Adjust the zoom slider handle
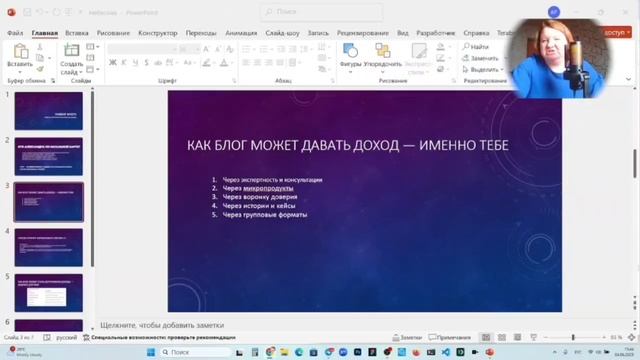Screen dimensions: 640x360 (x=573, y=338)
